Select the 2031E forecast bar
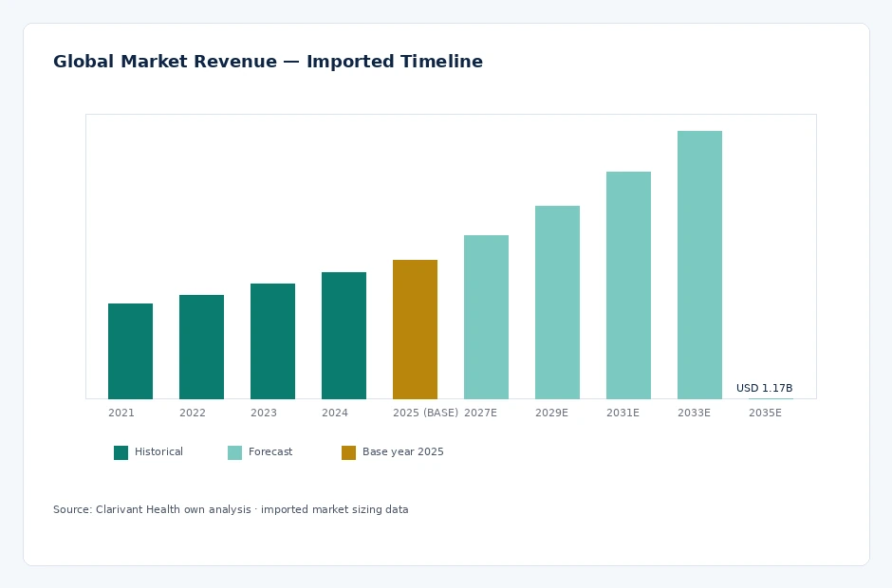The height and width of the screenshot is (588, 892). click(628, 285)
